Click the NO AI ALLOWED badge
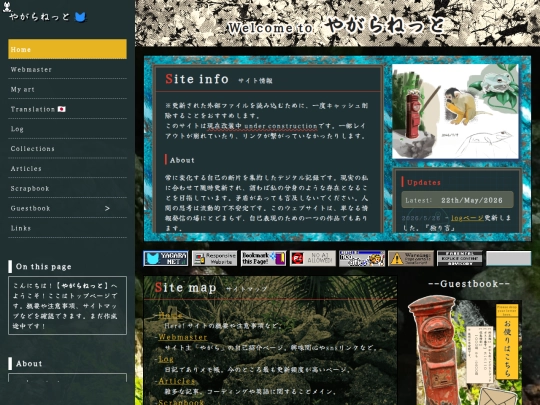 coord(313,258)
